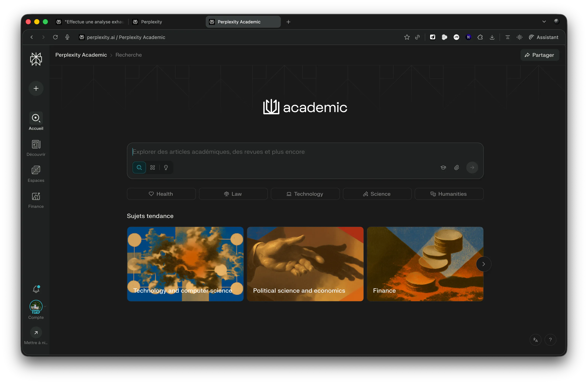588x384 pixels.
Task: Click the academic sources cap icon
Action: point(443,167)
